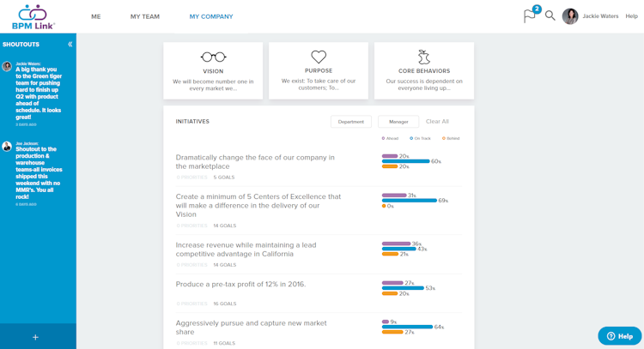Collapse the Shoutouts sidebar panel
This screenshot has width=644, height=349.
(70, 44)
